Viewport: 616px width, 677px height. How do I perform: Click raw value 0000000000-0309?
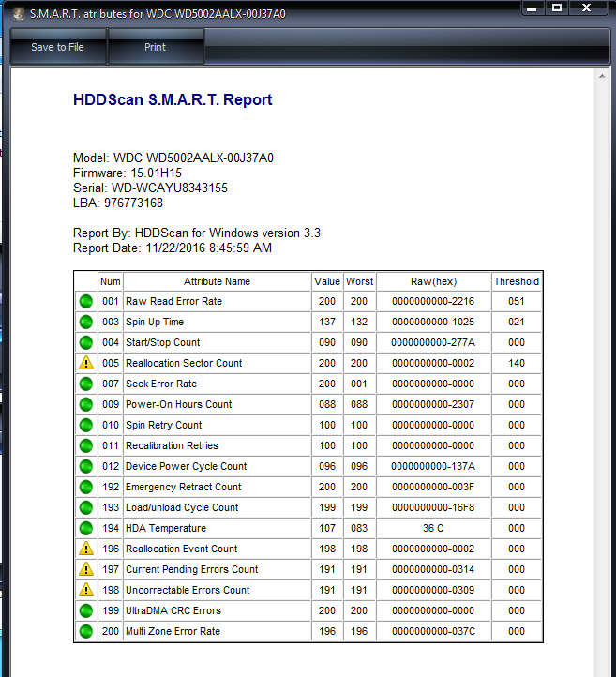[x=433, y=590]
